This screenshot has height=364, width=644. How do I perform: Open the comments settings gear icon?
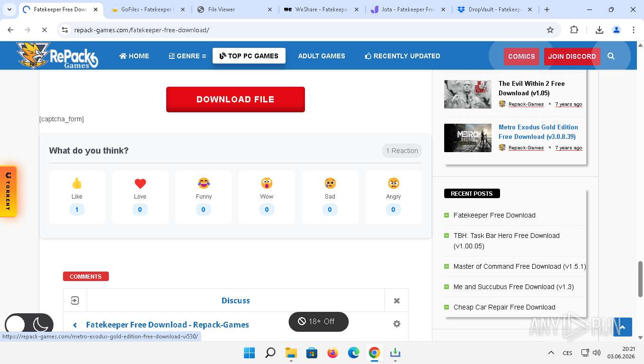pos(397,324)
